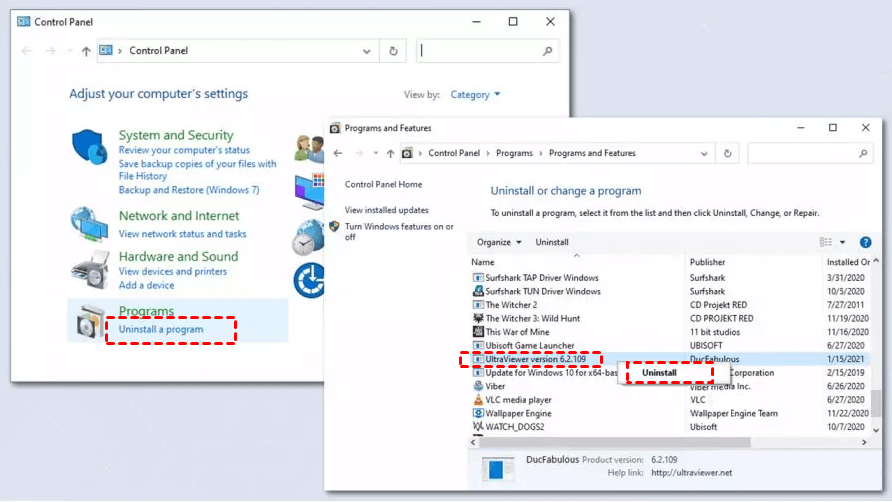892x502 pixels.
Task: Open recent locations dropdown in Programs window
Action: [x=375, y=153]
